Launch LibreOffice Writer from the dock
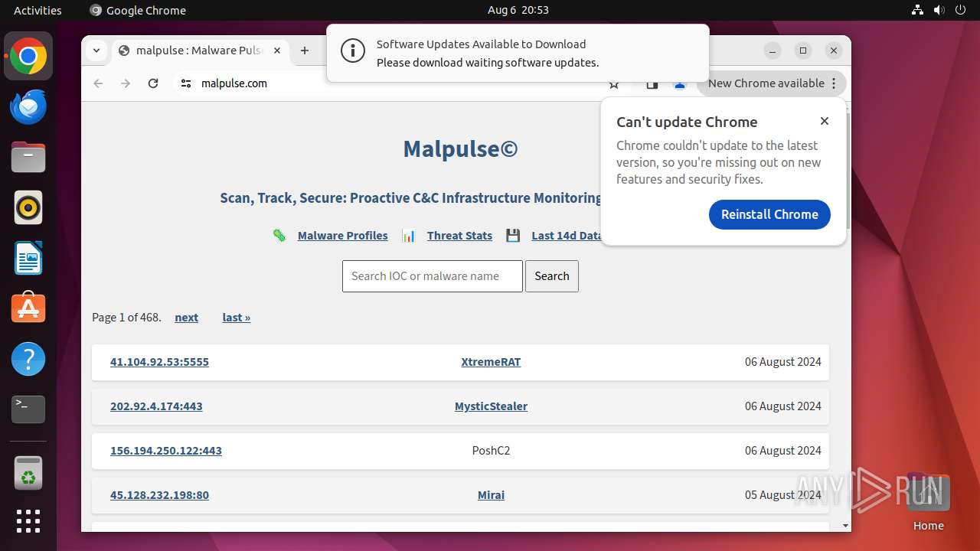 (28, 258)
